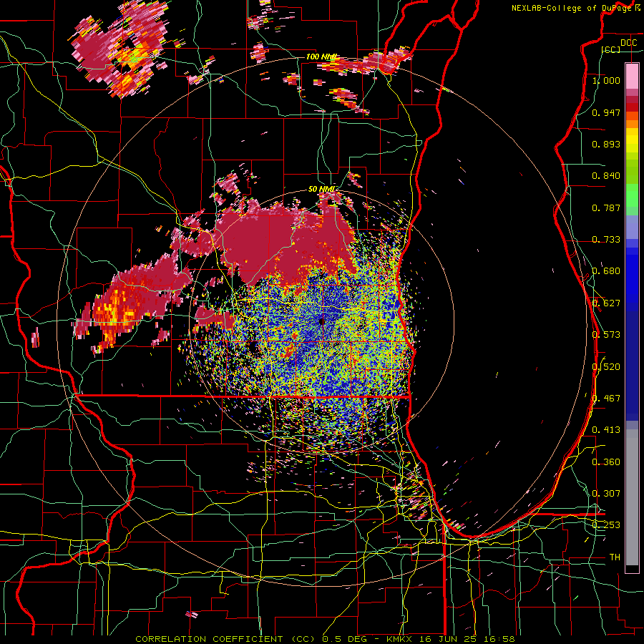Select the 1.000 legend value
Image resolution: width=644 pixels, height=644 pixels.
[606, 80]
